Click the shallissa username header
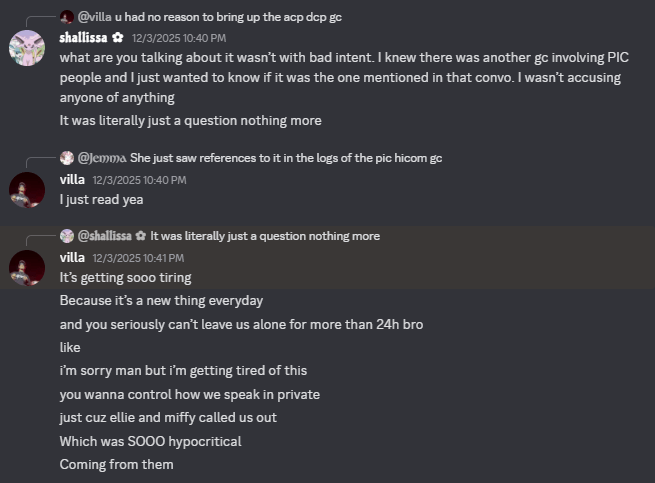Image resolution: width=655 pixels, height=483 pixels. click(x=84, y=37)
